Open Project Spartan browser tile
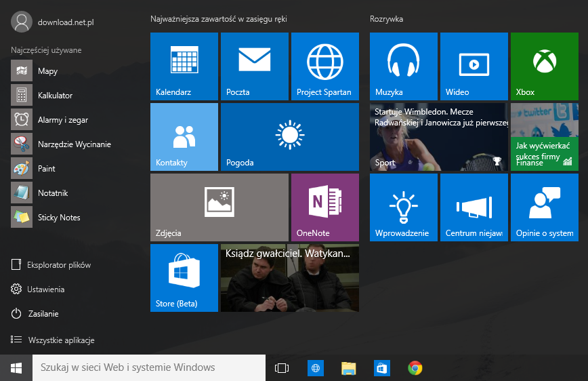This screenshot has width=588, height=381. (325, 66)
